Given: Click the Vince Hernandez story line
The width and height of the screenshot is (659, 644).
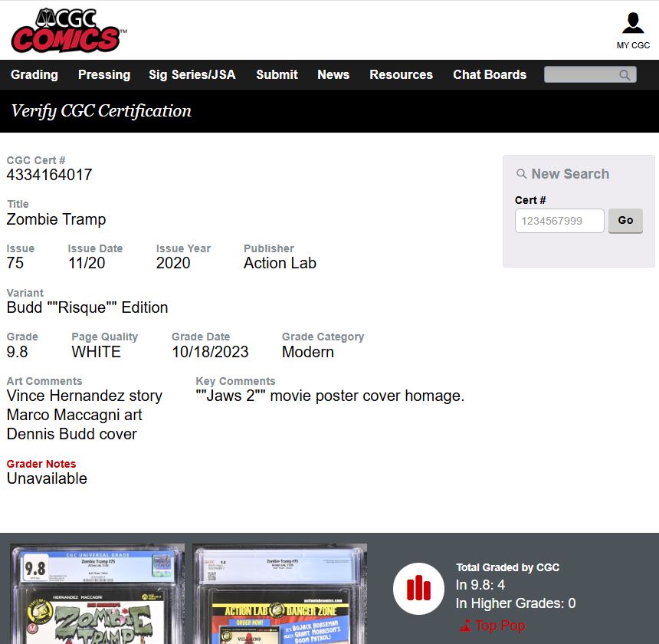Looking at the screenshot, I should click(84, 396).
